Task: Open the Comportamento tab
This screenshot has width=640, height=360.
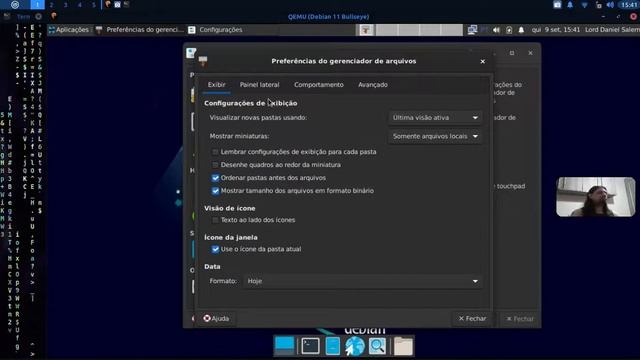Action: (x=319, y=85)
